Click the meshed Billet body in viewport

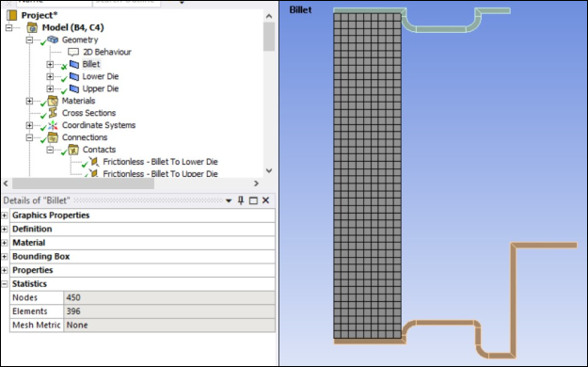click(x=368, y=176)
